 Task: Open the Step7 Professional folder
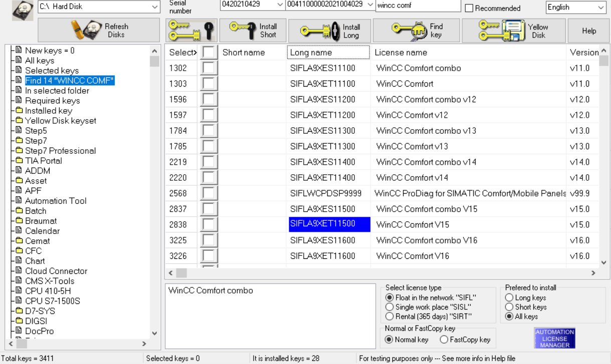pos(60,151)
